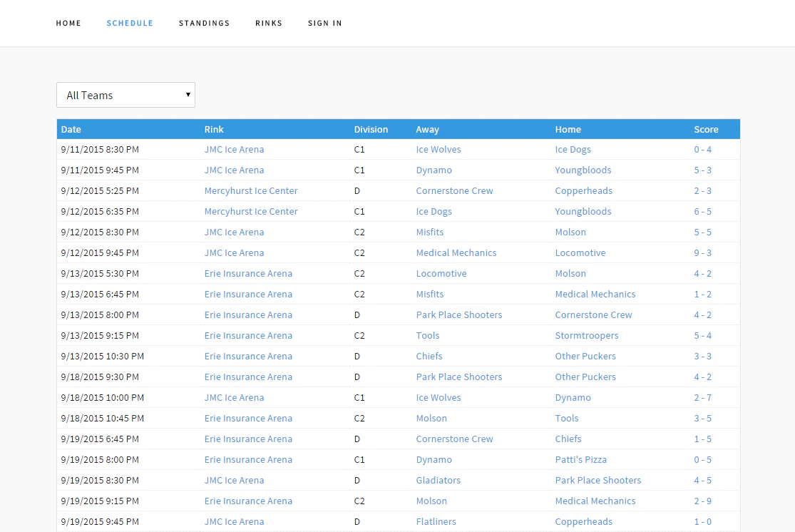The image size is (795, 532).
Task: Open JMC Ice Arena for 9/11/2015 8:30 PM
Action: click(x=235, y=149)
